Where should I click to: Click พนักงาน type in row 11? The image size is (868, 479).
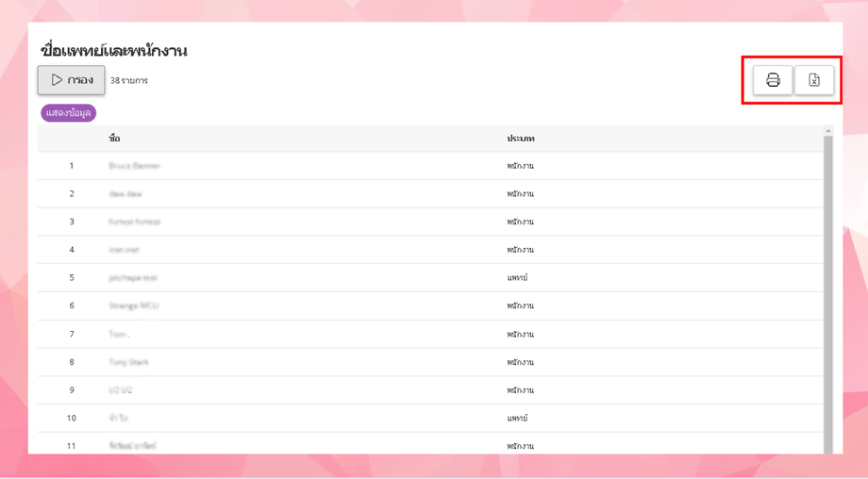pos(521,445)
